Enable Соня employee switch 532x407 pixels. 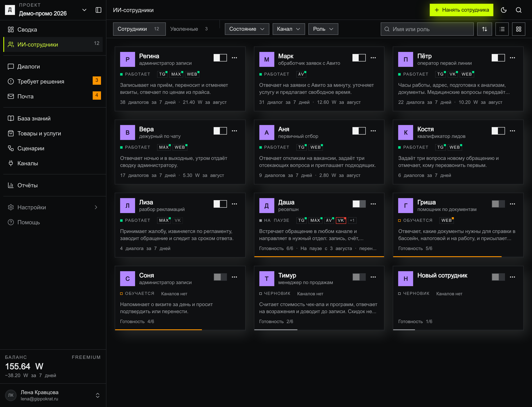point(220,277)
